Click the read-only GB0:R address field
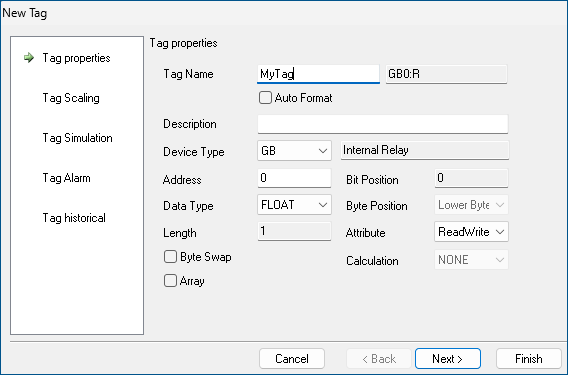 [x=446, y=74]
